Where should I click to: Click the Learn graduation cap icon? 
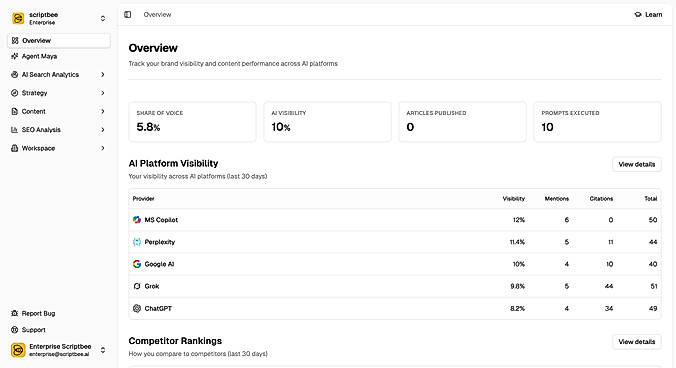[638, 15]
